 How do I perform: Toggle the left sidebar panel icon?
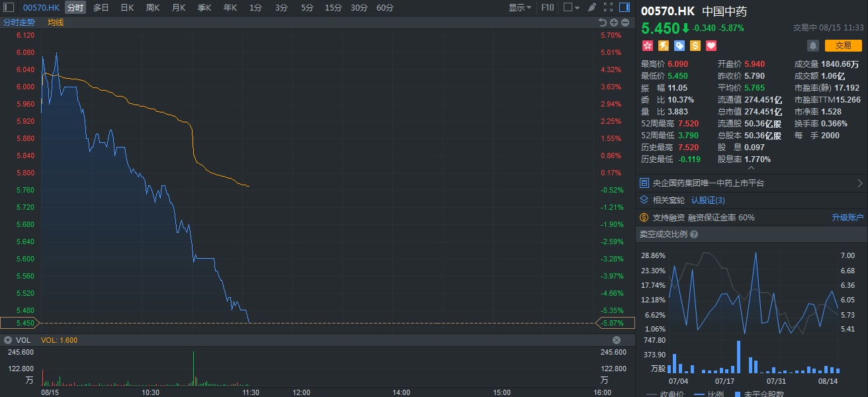(x=9, y=8)
